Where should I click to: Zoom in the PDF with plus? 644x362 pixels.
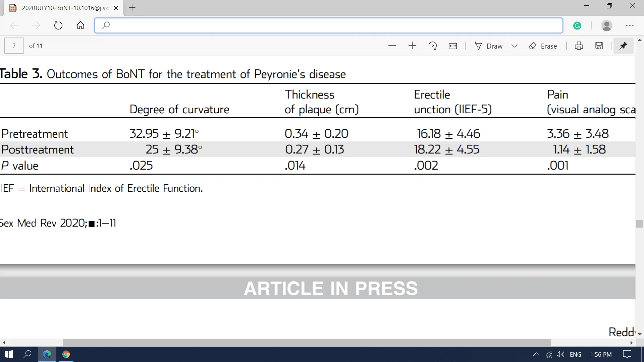[412, 46]
